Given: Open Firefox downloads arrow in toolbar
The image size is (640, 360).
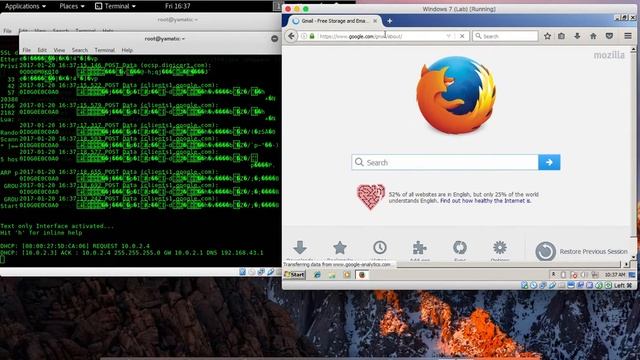Looking at the screenshot, I should pos(577,36).
